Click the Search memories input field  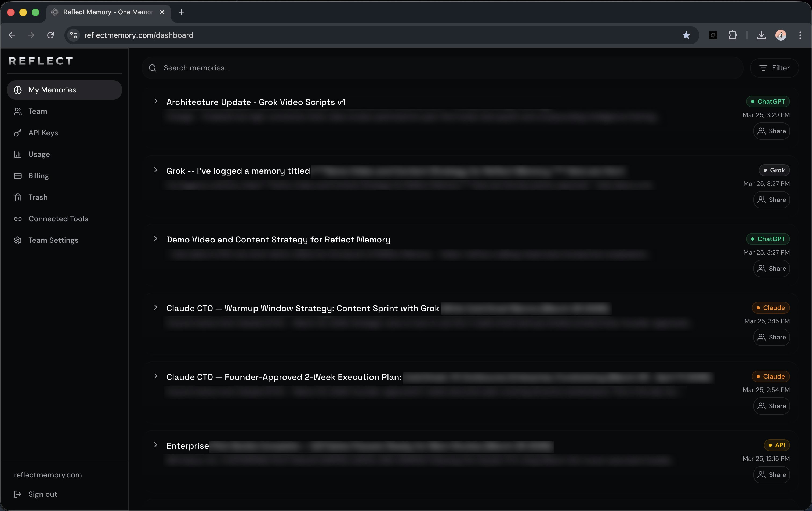(x=438, y=68)
